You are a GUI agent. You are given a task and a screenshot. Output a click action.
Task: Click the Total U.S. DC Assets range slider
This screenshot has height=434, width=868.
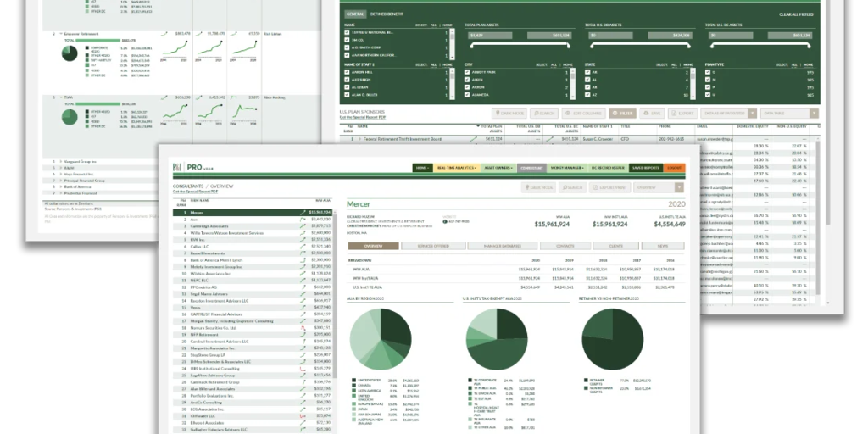pos(759,45)
